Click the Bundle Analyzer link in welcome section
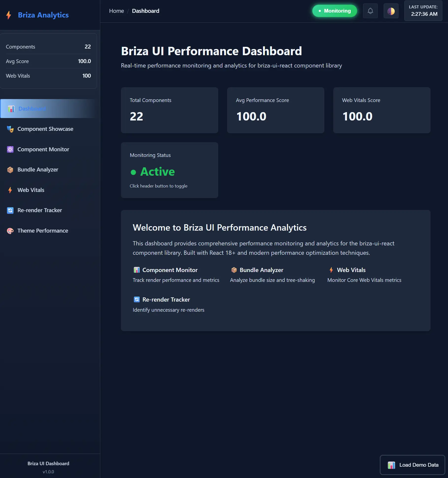The width and height of the screenshot is (448, 478). [x=262, y=270]
